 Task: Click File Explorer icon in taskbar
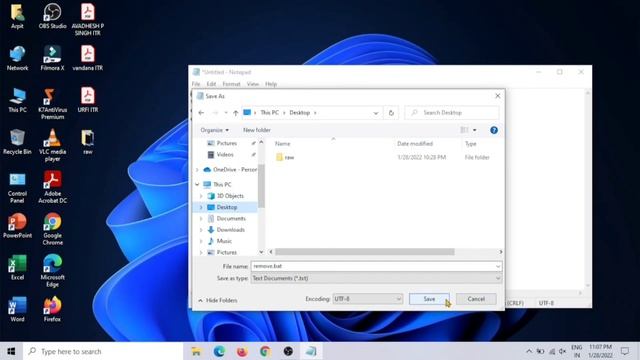pos(196,351)
